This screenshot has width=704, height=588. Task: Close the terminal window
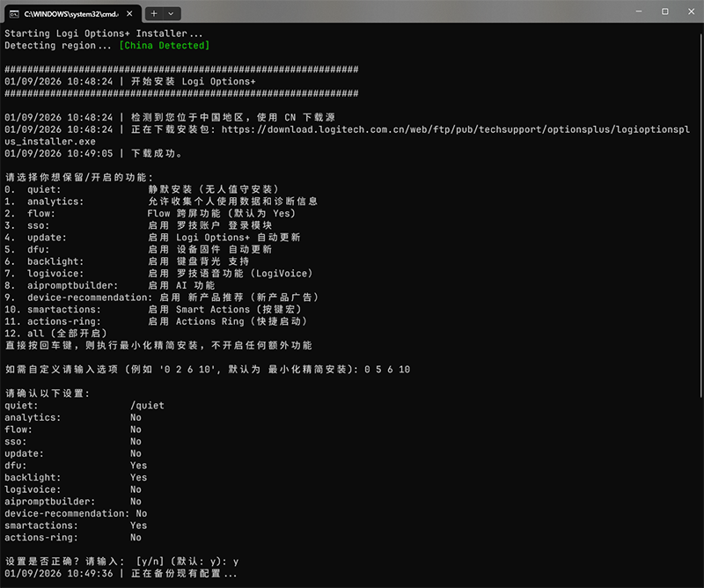click(691, 11)
